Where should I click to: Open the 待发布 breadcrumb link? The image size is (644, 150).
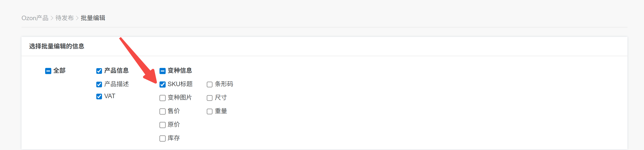tap(64, 18)
